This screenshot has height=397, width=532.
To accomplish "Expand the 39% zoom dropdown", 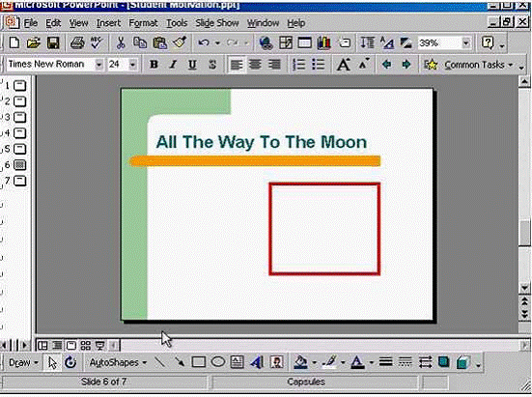I will 466,43.
